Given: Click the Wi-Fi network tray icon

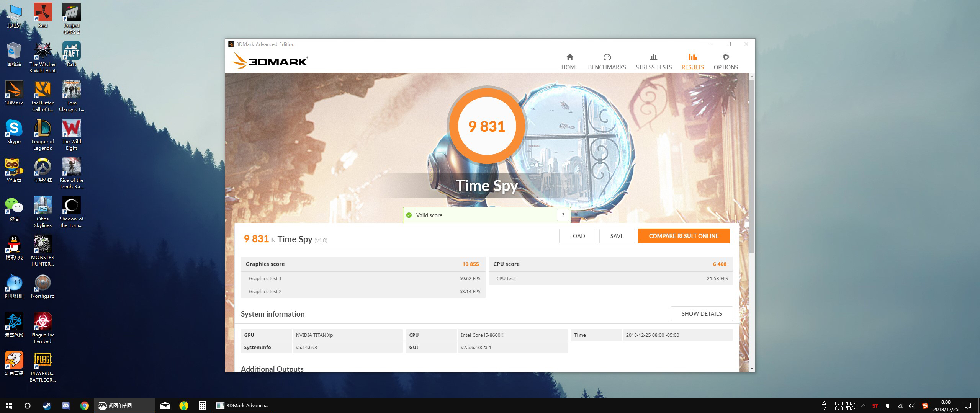Looking at the screenshot, I should (900, 406).
